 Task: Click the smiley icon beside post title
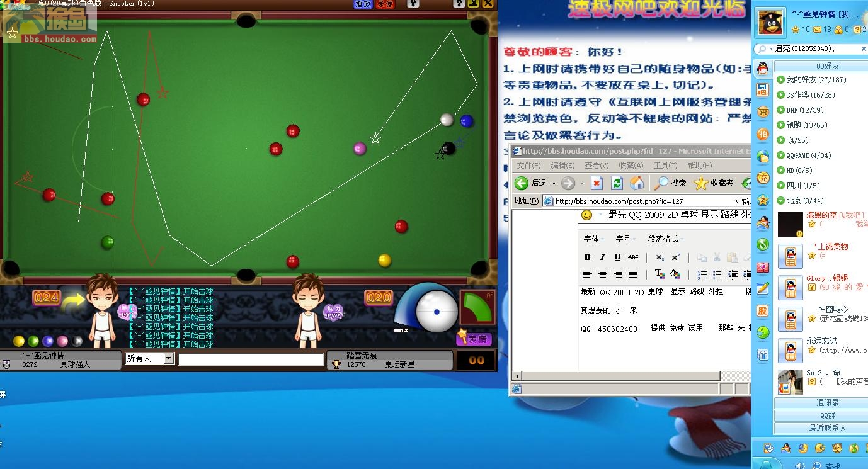586,215
